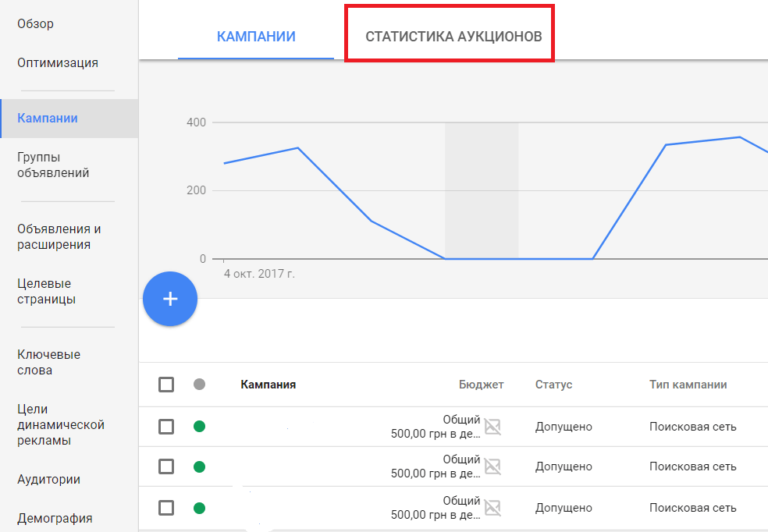Click green status dot of second campaign row

(199, 466)
